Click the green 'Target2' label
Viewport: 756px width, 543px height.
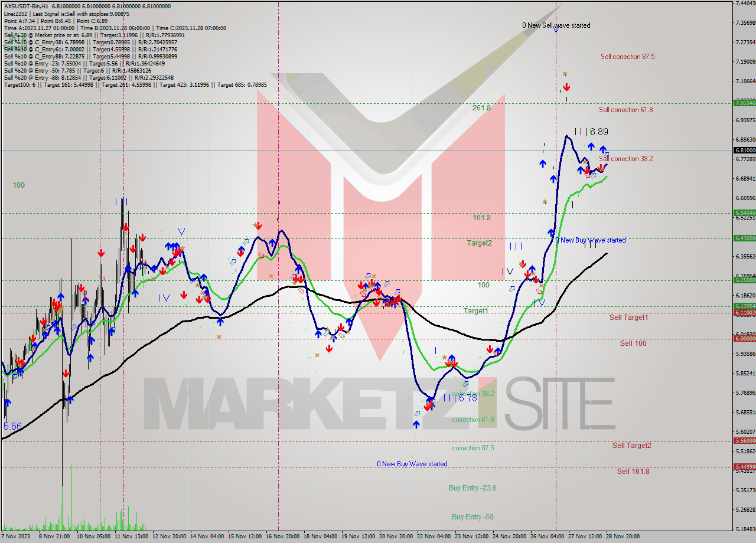[479, 243]
